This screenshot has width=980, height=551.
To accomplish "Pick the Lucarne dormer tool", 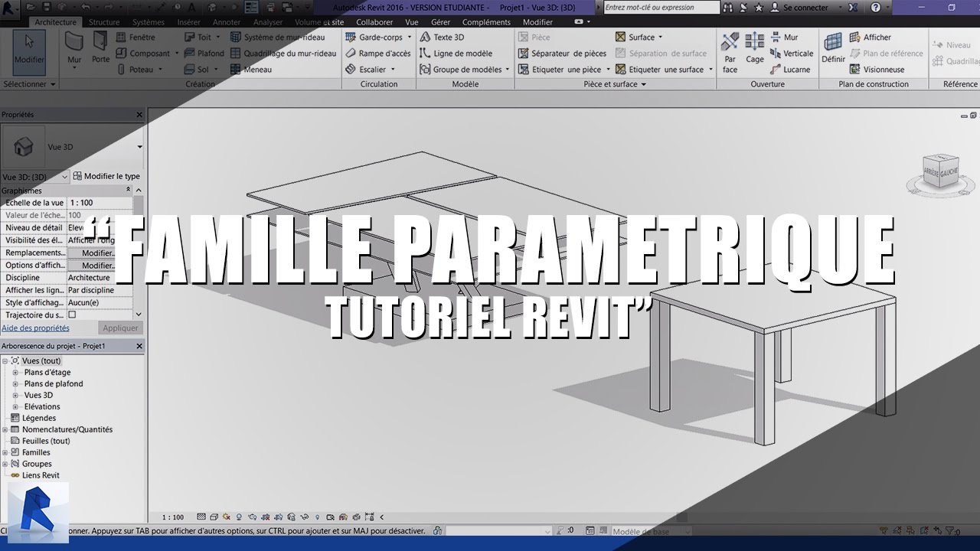I will 789,70.
